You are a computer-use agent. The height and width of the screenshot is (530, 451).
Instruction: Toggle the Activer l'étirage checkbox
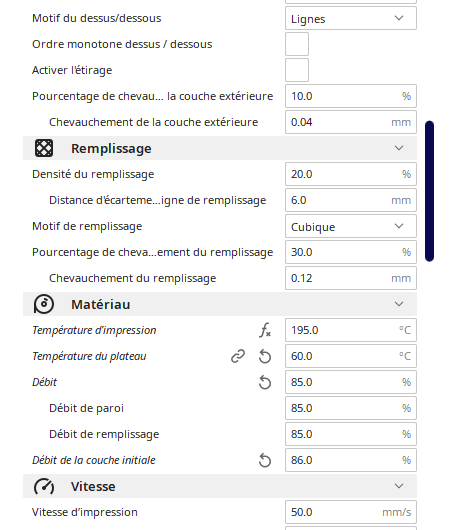[297, 70]
